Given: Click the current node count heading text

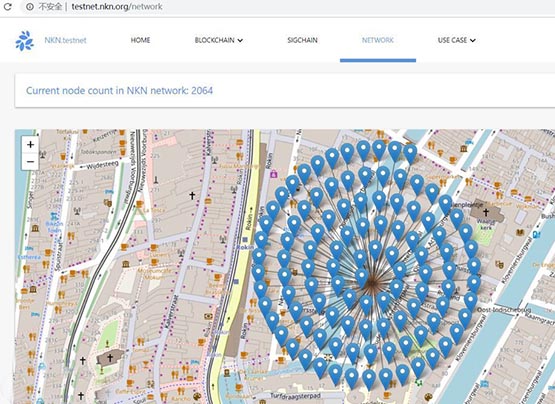Looking at the screenshot, I should [x=119, y=91].
